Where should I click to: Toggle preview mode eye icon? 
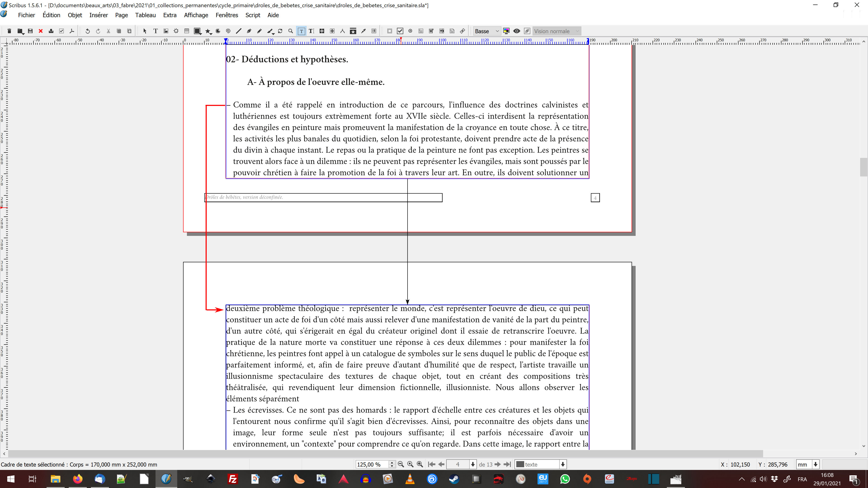[517, 31]
